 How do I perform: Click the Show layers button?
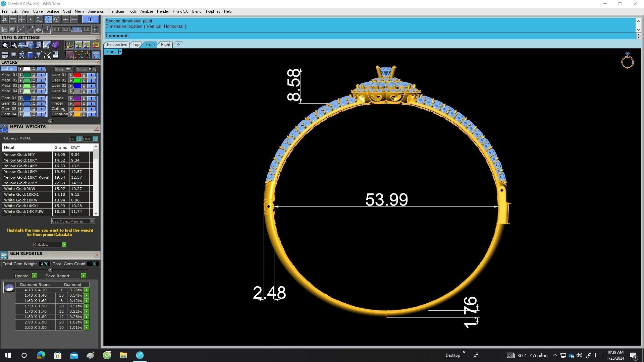click(86, 69)
